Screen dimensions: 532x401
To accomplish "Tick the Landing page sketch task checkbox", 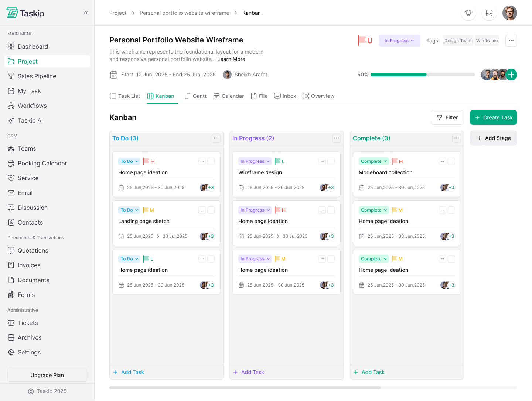I will [x=211, y=210].
